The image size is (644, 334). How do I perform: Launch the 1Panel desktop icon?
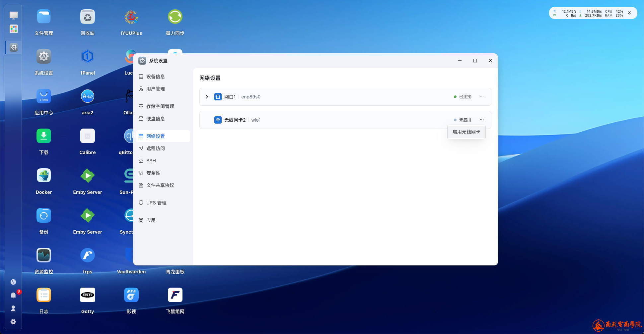[88, 56]
